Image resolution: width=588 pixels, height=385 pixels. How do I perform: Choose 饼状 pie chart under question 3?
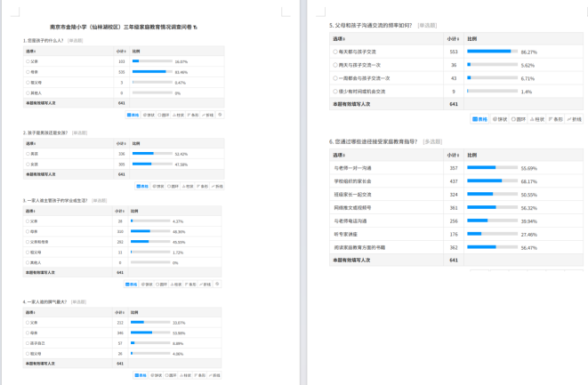147,285
